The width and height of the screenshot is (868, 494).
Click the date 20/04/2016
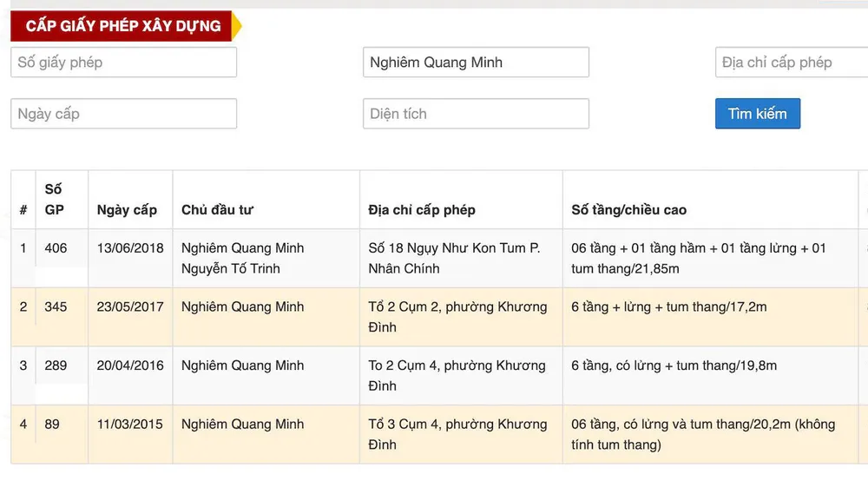[x=130, y=366]
